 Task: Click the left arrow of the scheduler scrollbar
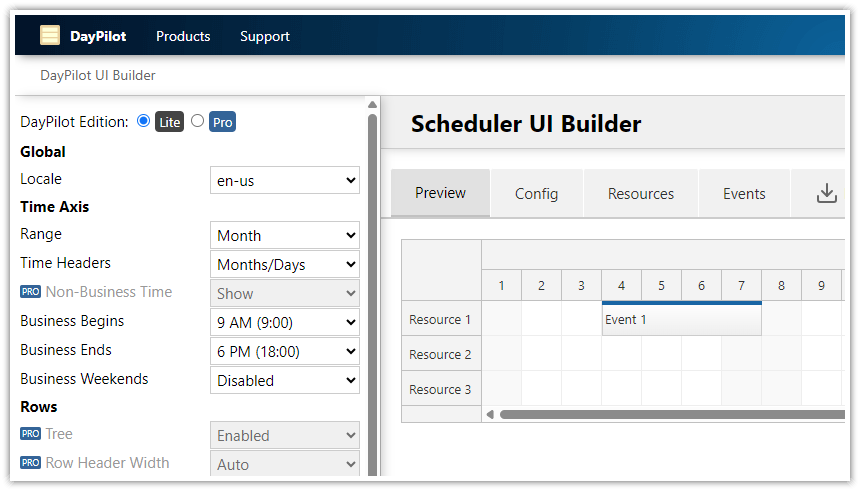490,415
